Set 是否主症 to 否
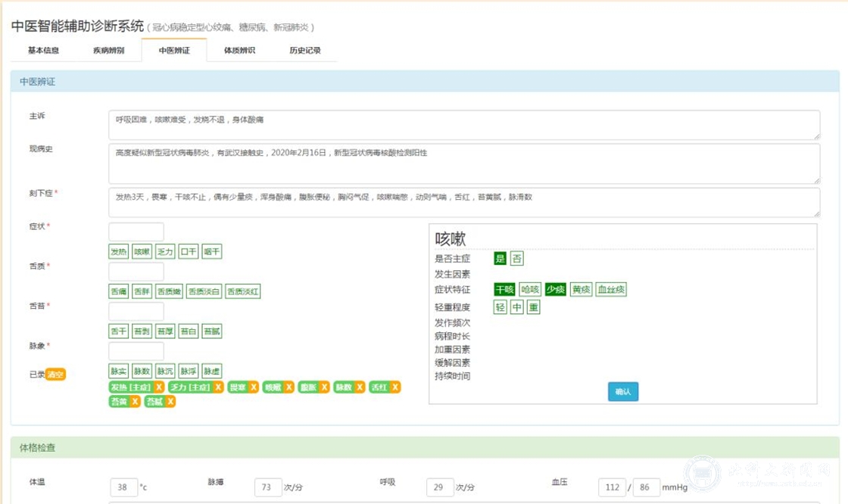848x504 pixels. (x=517, y=259)
